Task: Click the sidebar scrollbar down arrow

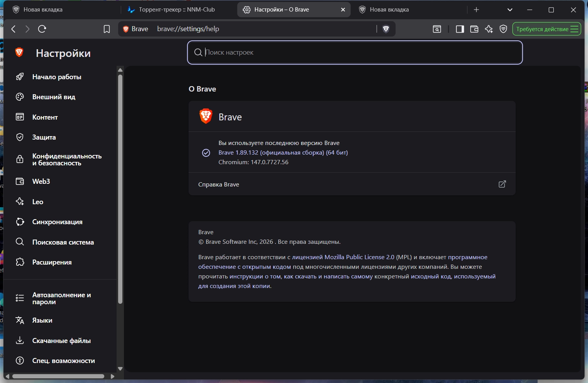Action: pos(120,368)
